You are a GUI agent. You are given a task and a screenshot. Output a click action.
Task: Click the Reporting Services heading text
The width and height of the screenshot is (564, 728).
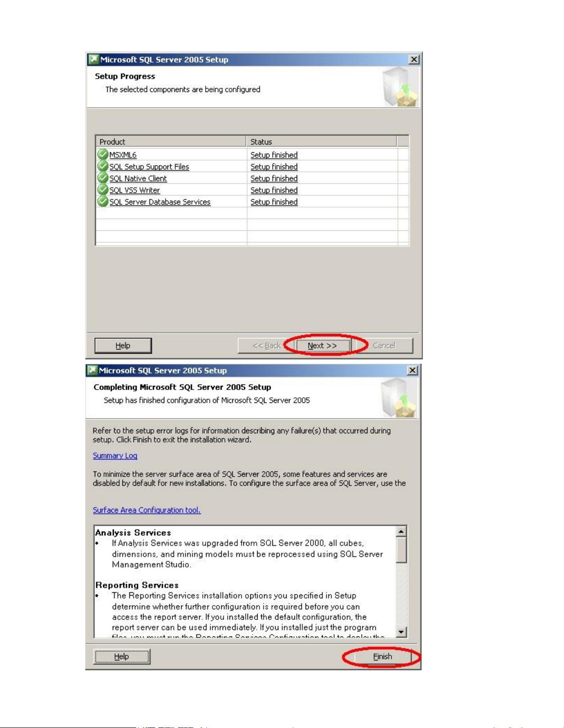[x=137, y=585]
